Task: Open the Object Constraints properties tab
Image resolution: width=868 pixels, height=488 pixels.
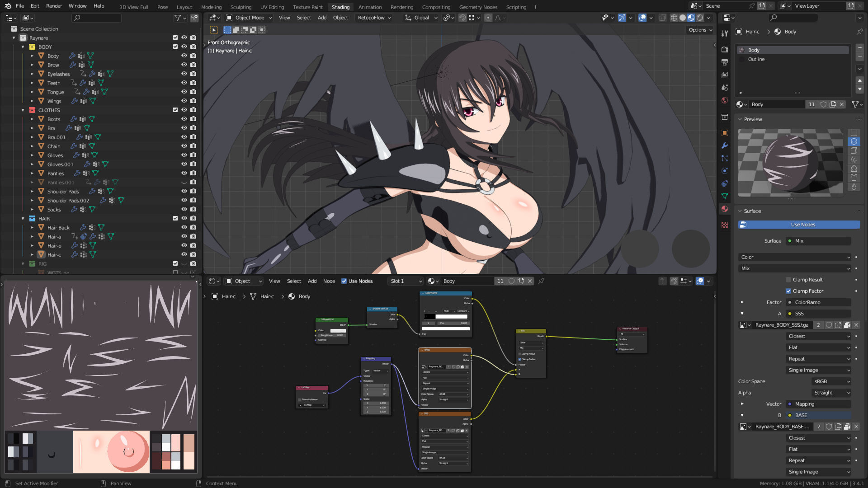Action: pos(725,183)
